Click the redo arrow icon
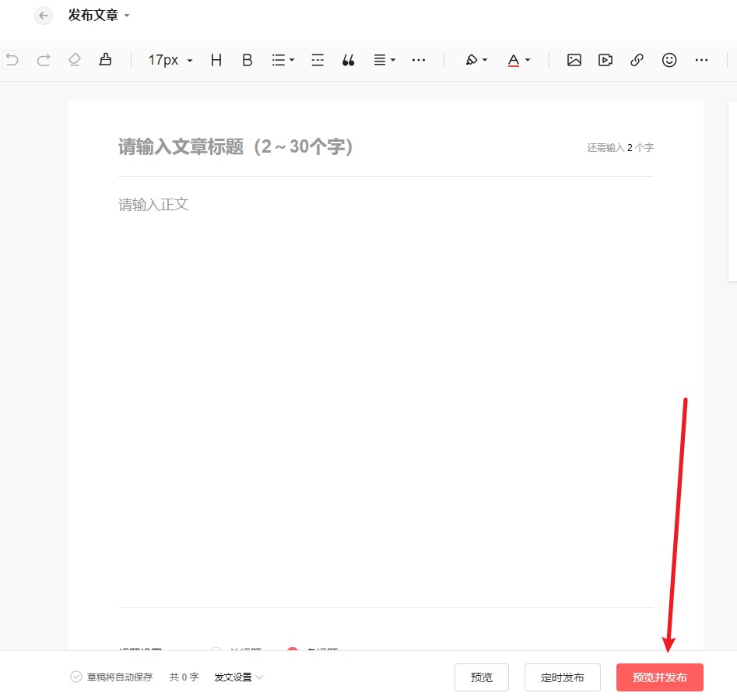The height and width of the screenshot is (700, 737). [44, 60]
